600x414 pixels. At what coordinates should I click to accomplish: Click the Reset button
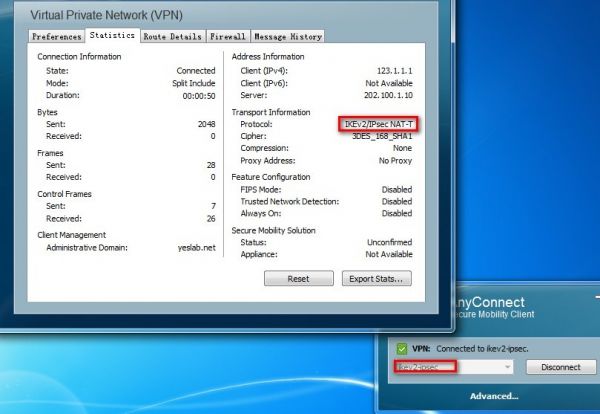point(298,279)
